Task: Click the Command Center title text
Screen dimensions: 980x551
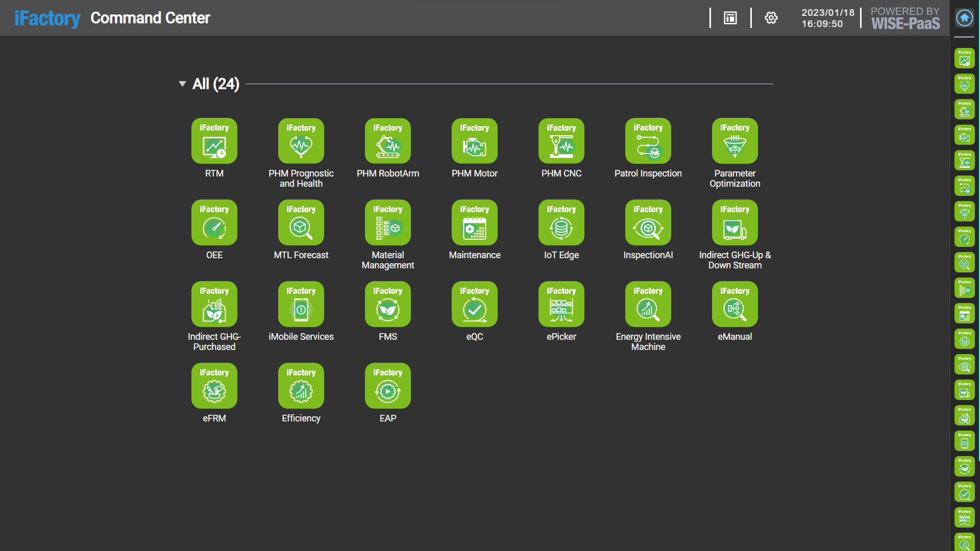Action: pos(150,18)
